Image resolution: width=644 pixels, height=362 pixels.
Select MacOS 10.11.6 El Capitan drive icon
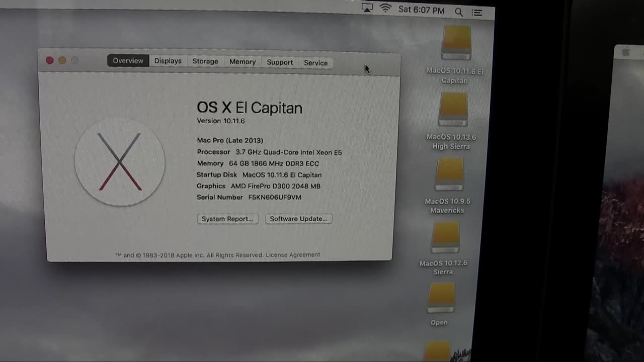[x=456, y=44]
